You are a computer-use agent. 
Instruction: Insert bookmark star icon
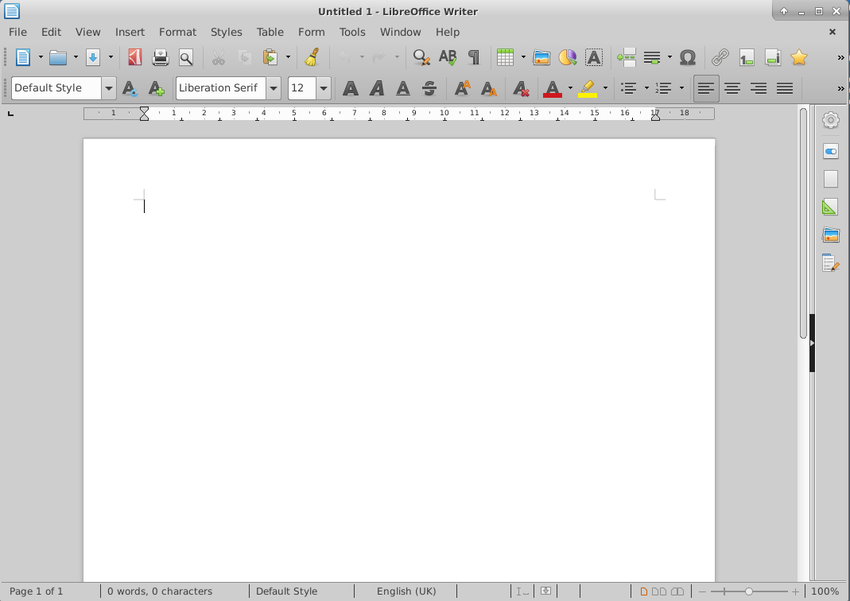799,57
